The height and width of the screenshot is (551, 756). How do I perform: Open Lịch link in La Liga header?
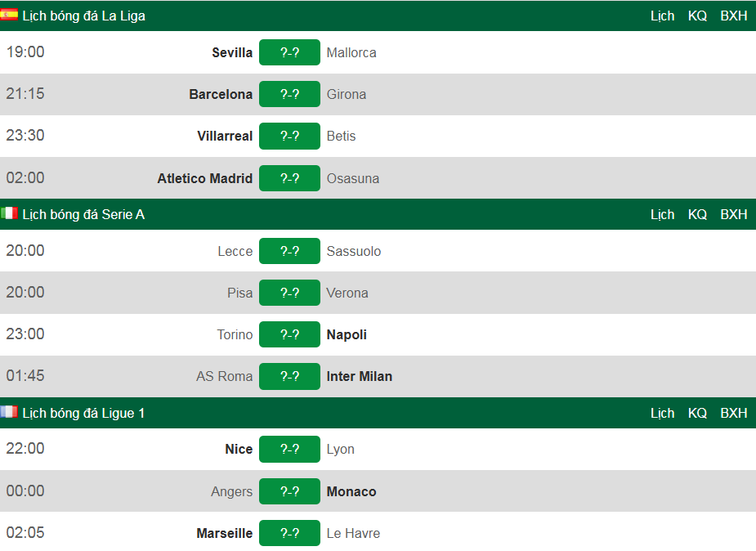662,16
